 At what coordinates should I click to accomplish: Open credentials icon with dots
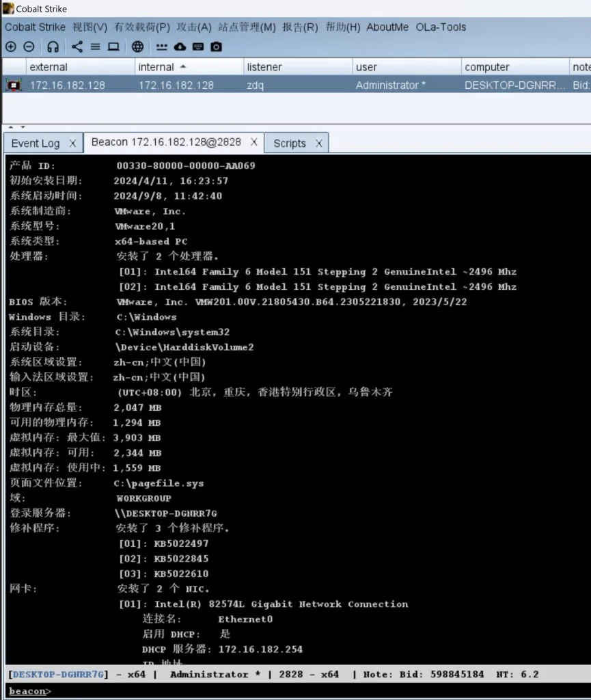point(161,46)
